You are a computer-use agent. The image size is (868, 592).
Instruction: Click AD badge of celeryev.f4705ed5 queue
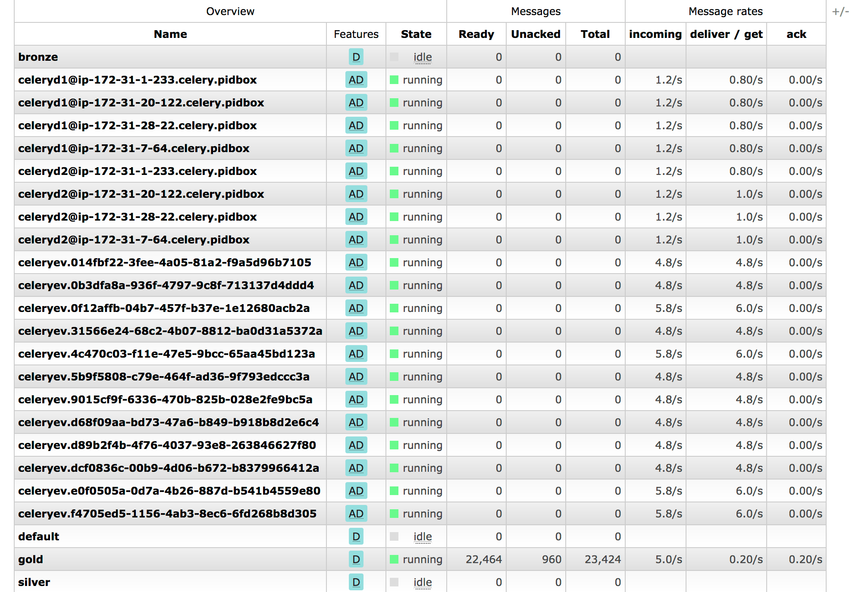pyautogui.click(x=356, y=514)
